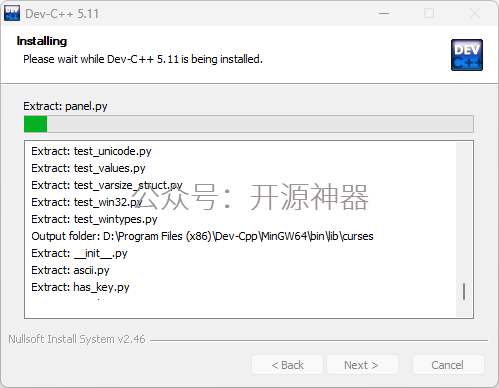Click the < Back button
Image resolution: width=499 pixels, height=388 pixels.
[x=287, y=365]
